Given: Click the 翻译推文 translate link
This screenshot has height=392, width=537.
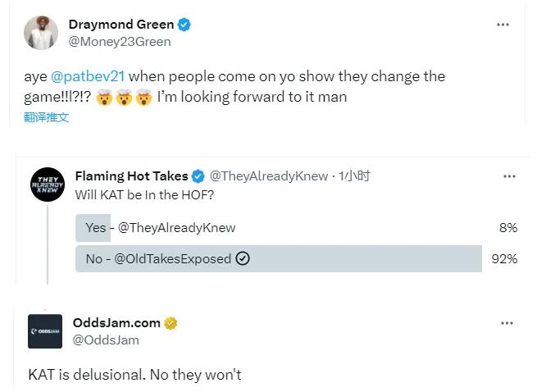Looking at the screenshot, I should click(47, 117).
